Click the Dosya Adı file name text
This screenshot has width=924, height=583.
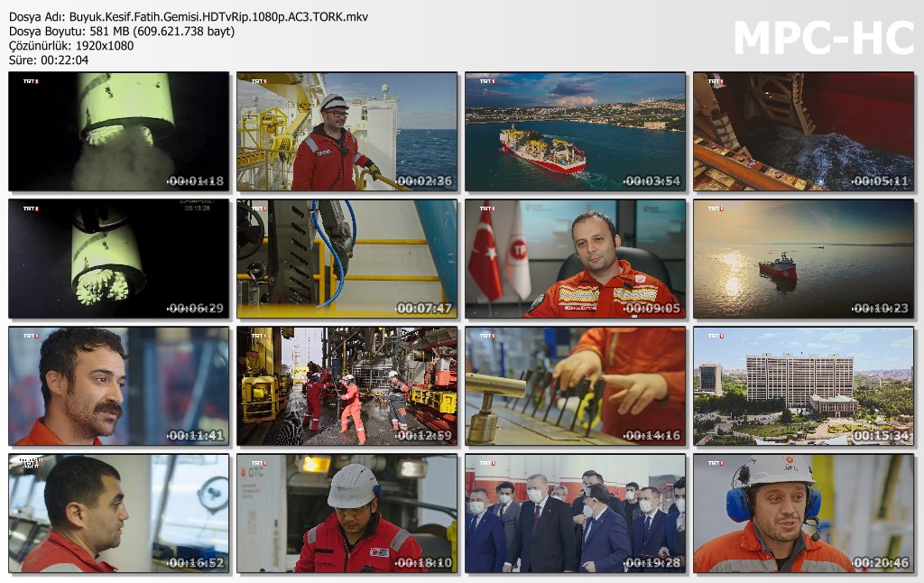coord(189,17)
